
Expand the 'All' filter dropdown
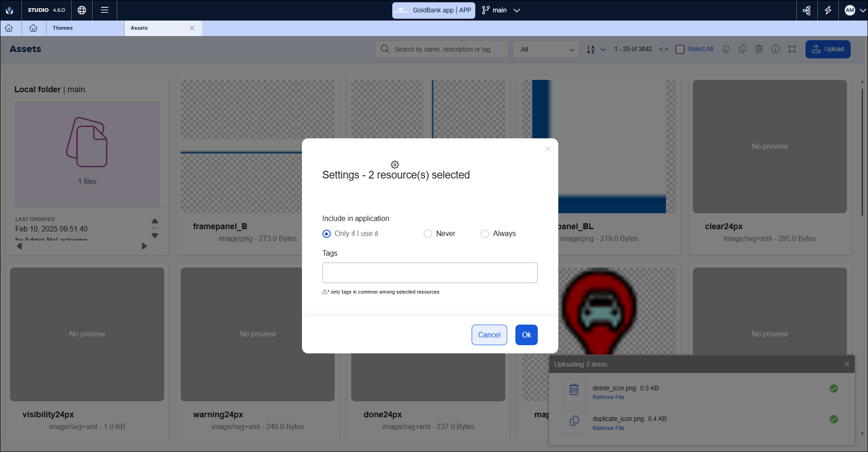[546, 49]
